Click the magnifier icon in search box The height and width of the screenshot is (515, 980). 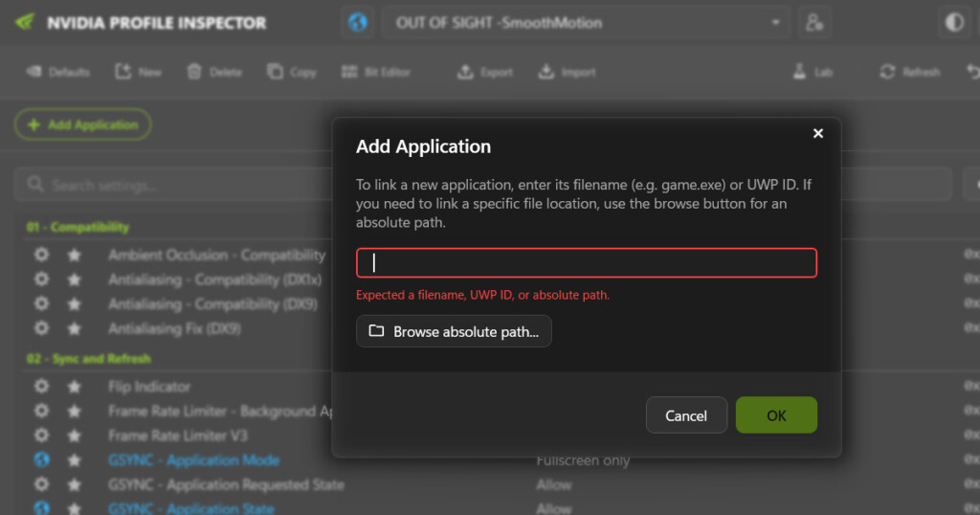click(x=35, y=185)
